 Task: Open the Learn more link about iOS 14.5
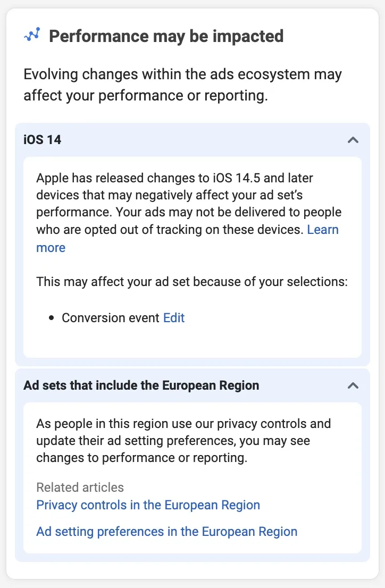(323, 230)
